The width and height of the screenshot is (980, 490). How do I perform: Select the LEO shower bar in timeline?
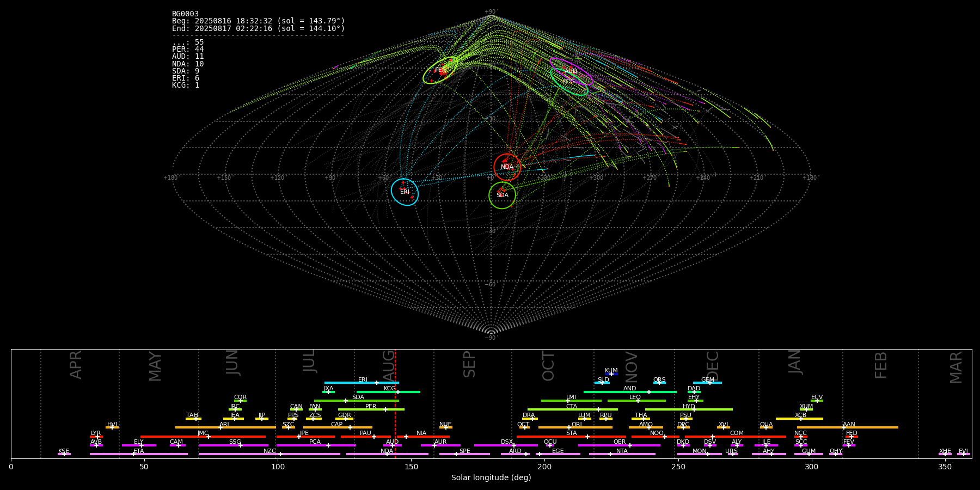click(636, 401)
